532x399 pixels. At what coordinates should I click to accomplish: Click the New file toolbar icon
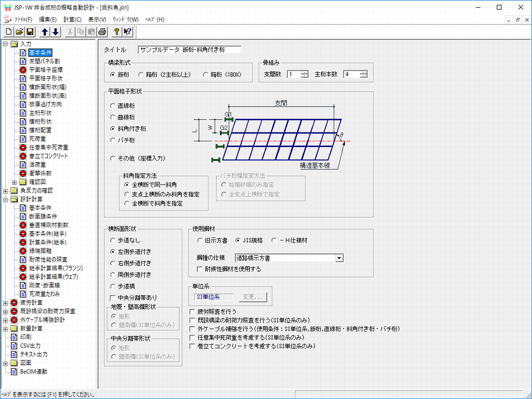8,32
